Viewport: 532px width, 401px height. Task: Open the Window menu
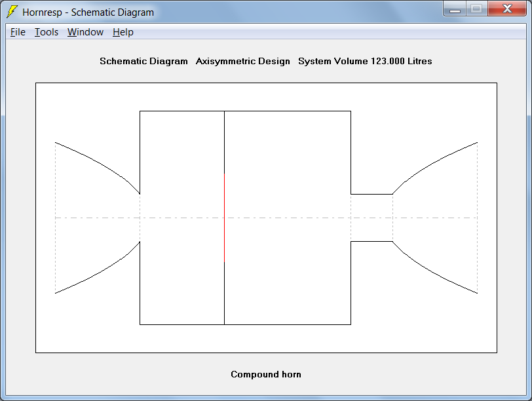(85, 32)
